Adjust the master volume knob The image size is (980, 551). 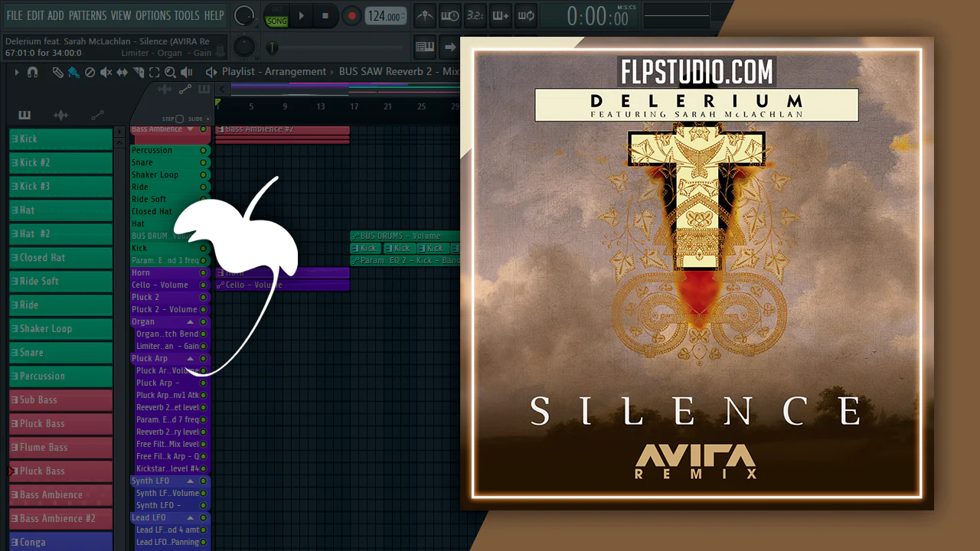pyautogui.click(x=244, y=15)
